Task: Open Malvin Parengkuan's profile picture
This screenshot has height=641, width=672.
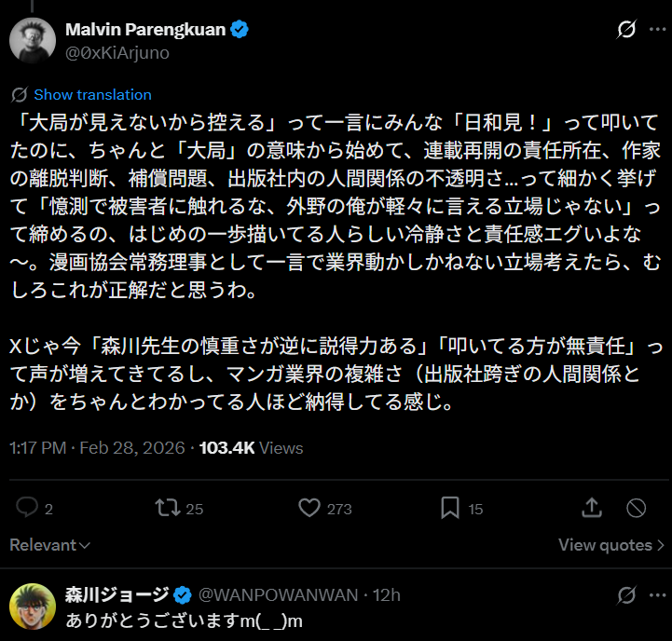Action: pos(32,40)
